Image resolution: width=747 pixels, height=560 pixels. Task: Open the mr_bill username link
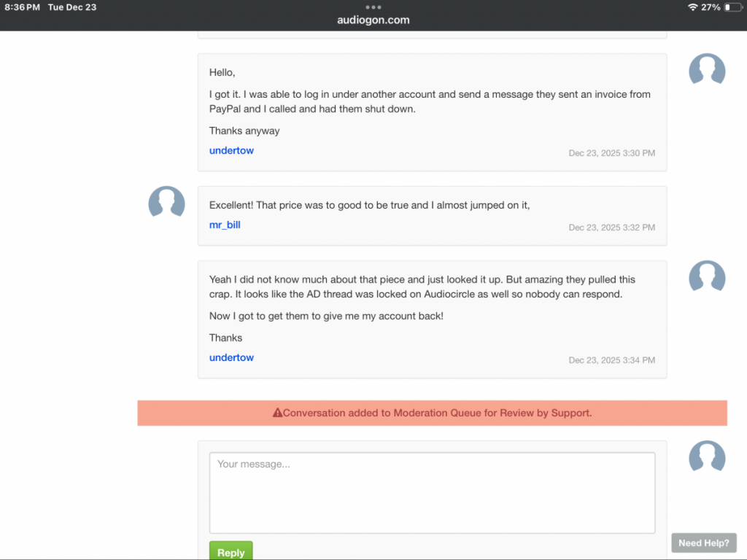pyautogui.click(x=225, y=225)
